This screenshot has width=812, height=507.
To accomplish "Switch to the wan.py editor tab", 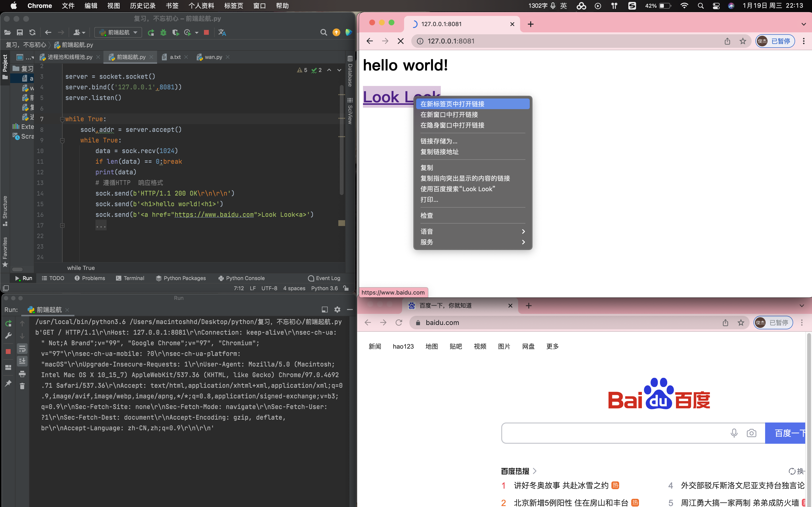I will click(213, 57).
